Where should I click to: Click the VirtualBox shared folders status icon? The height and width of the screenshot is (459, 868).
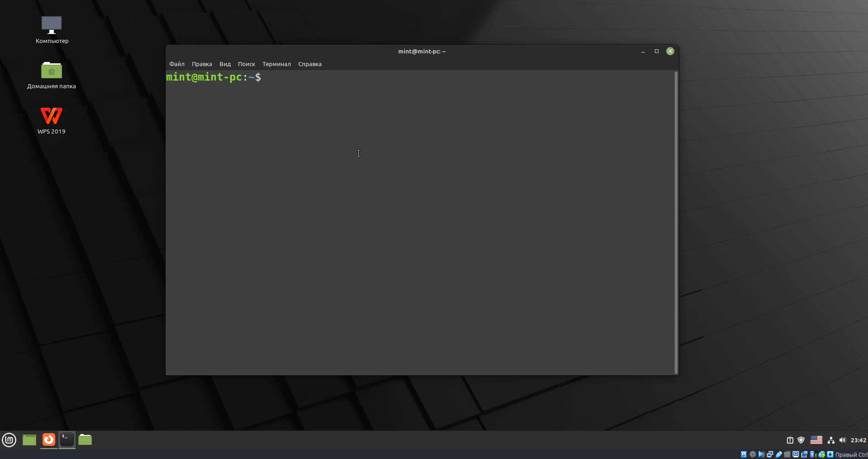point(788,455)
